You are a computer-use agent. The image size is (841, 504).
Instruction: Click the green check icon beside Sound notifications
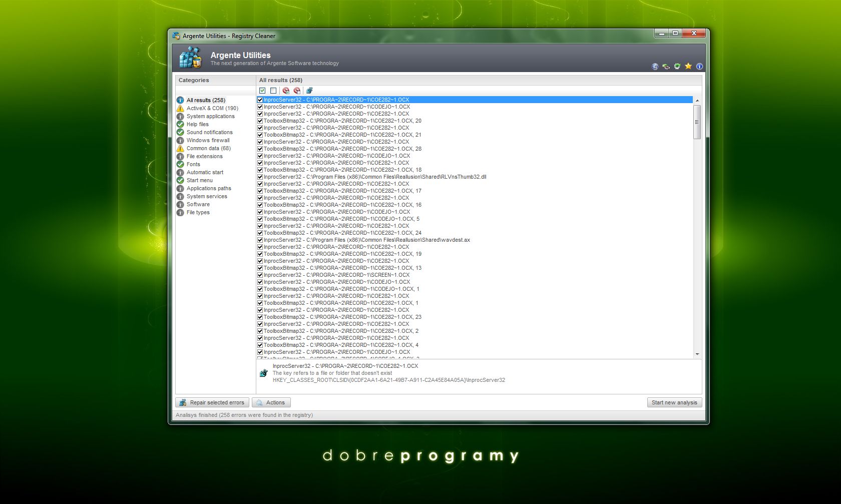(x=180, y=132)
